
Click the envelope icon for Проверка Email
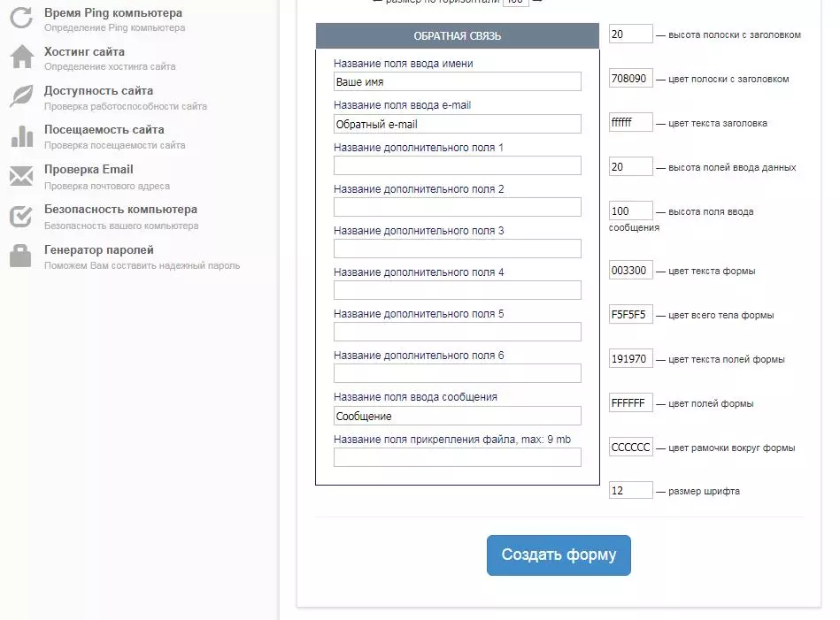(21, 176)
